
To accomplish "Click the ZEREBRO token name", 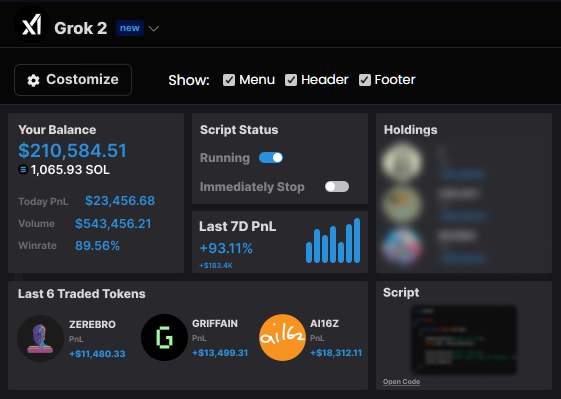I will [92, 325].
